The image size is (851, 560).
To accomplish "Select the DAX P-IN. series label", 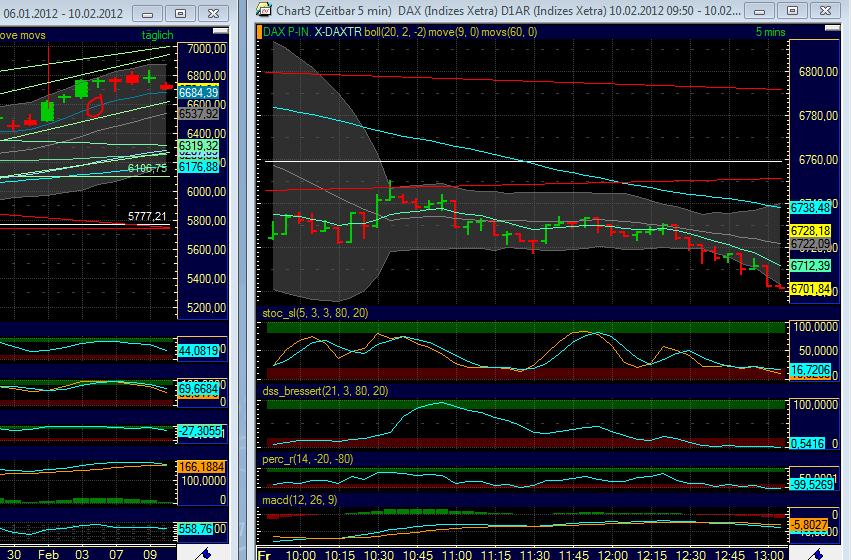I will coord(287,32).
